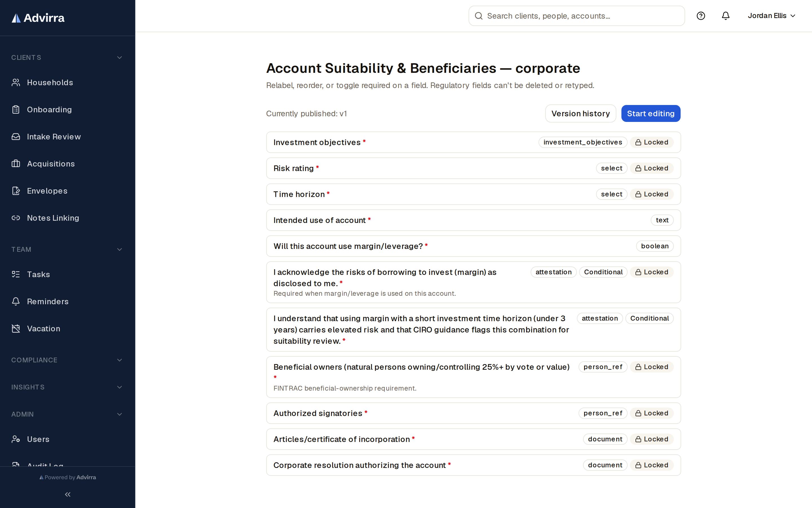
Task: Open notifications bell in the top bar
Action: pos(725,16)
